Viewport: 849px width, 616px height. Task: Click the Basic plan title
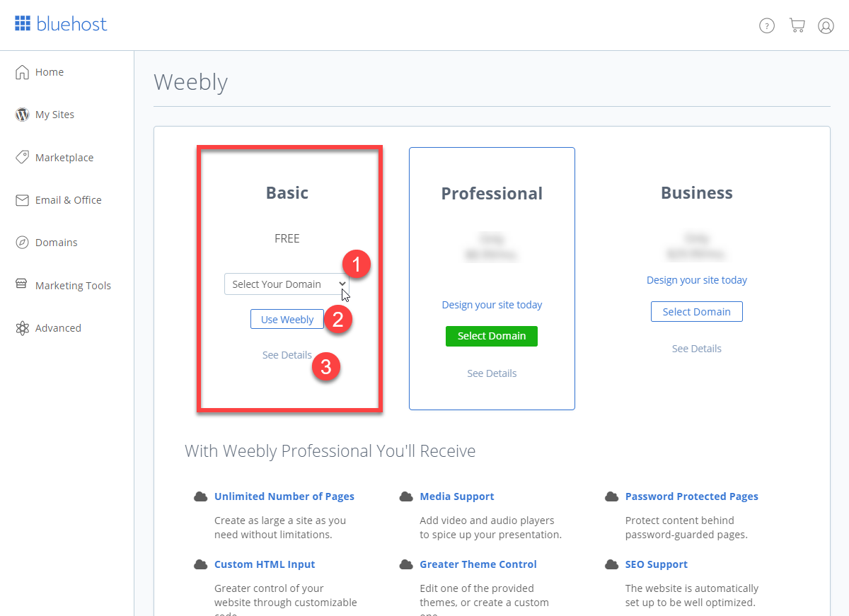[287, 193]
